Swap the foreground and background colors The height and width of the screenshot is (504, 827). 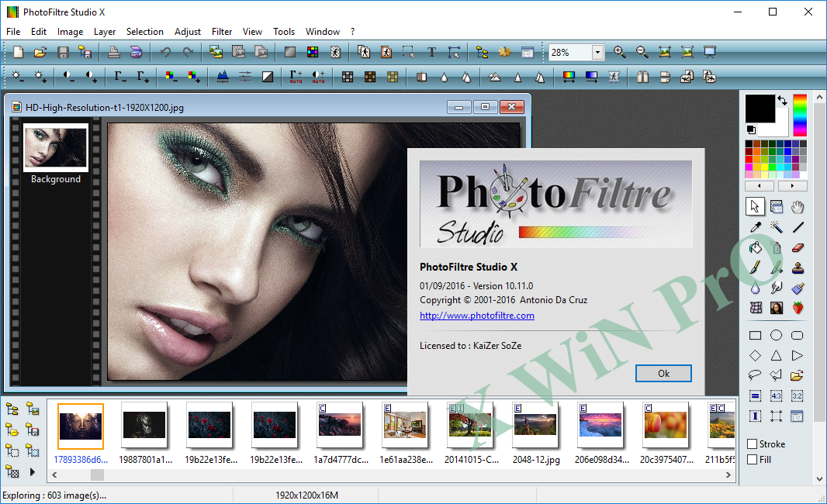782,100
